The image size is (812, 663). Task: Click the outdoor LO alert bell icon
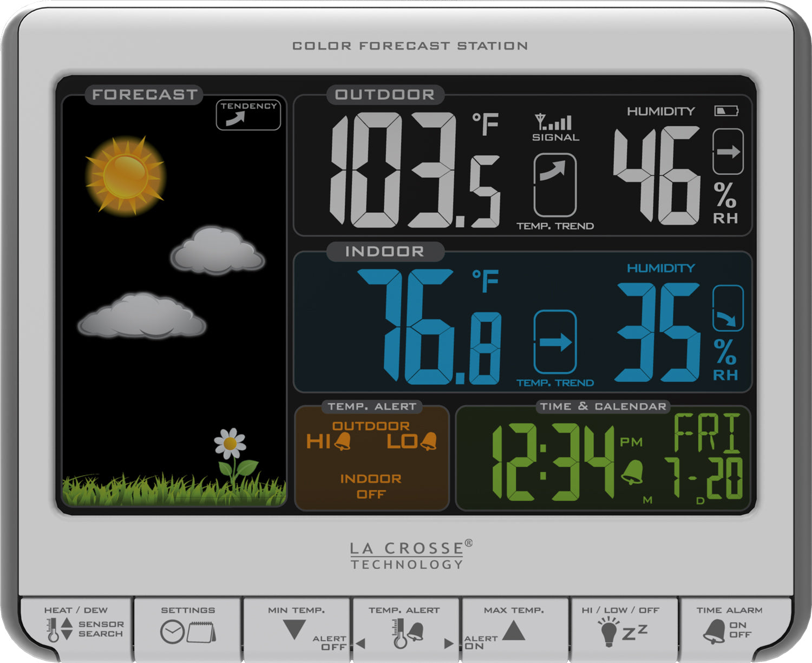(x=428, y=442)
